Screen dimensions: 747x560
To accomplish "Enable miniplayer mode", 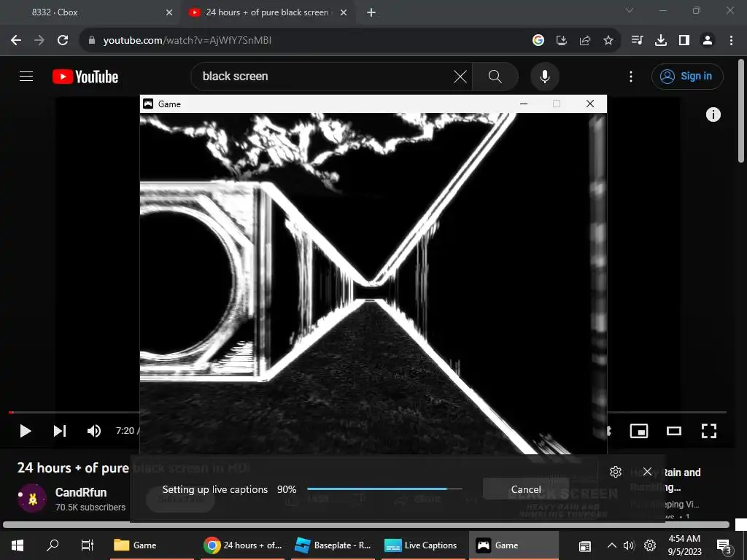I will 638,431.
